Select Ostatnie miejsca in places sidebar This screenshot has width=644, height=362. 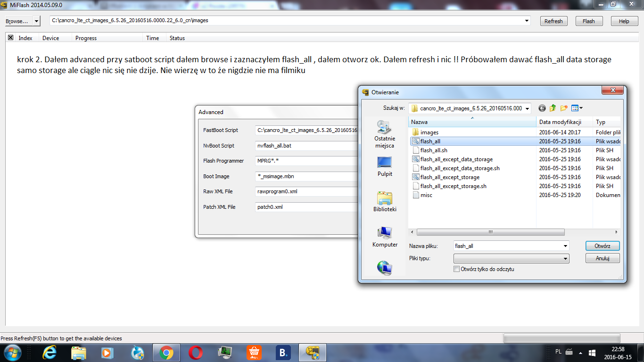(x=384, y=134)
